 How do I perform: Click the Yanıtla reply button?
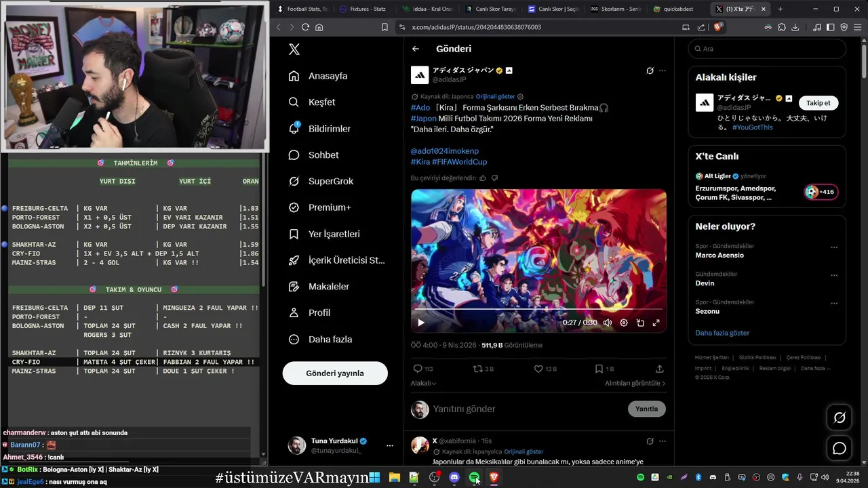coord(646,409)
